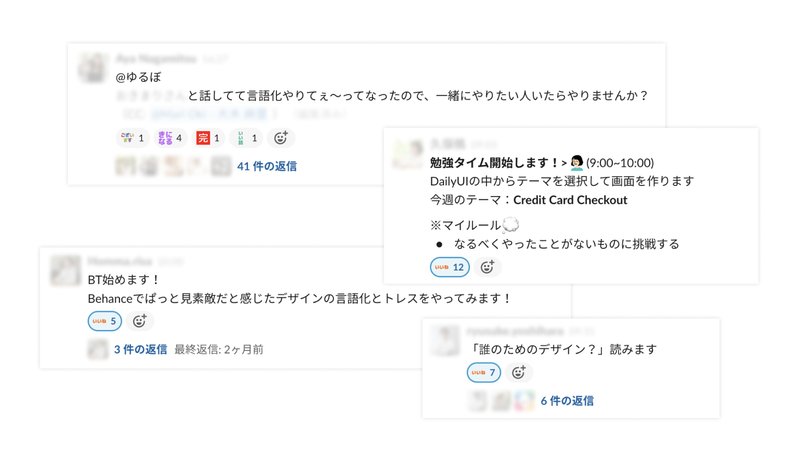Open the 41件の返信 thread link
800x450 pixels.
(x=267, y=167)
